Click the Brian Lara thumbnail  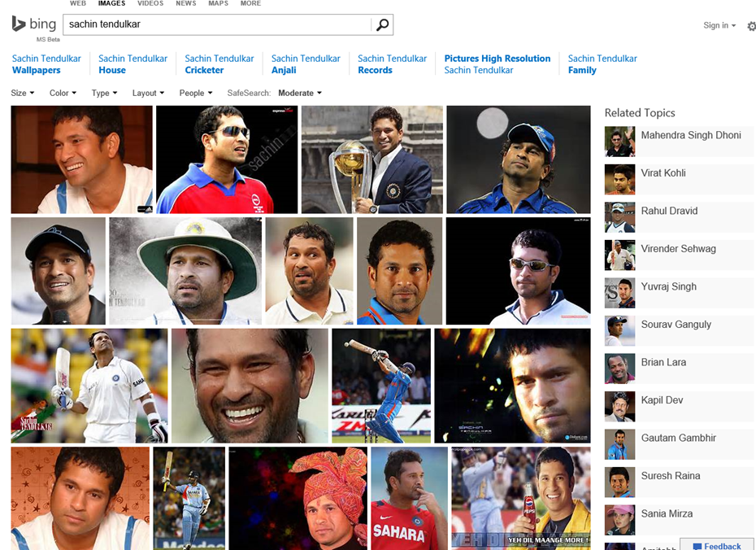tap(620, 369)
